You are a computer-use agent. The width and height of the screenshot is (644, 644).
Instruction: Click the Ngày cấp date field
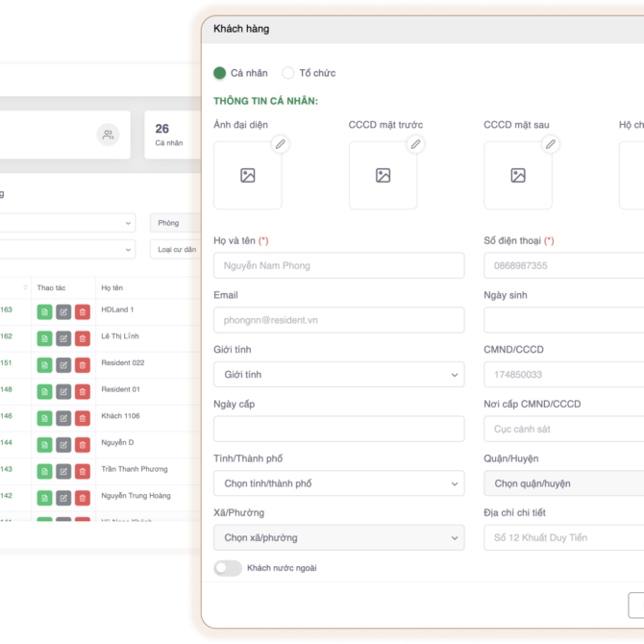tap(338, 430)
